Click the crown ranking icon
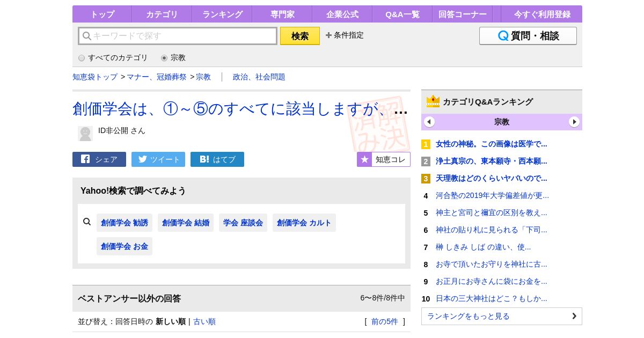644x338 pixels. click(x=433, y=101)
